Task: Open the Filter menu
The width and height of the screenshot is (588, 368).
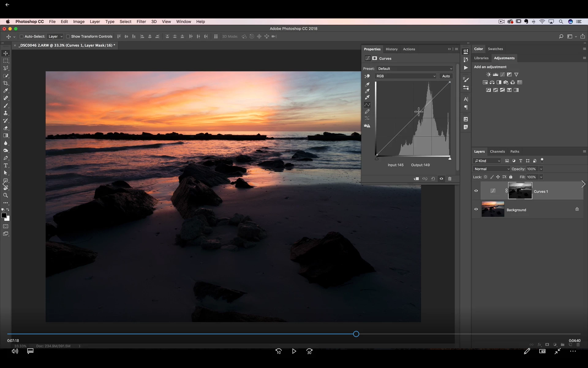Action: tap(141, 22)
